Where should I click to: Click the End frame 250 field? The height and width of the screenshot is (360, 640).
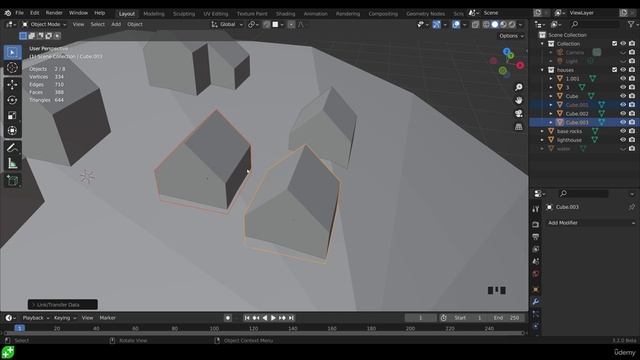point(506,318)
